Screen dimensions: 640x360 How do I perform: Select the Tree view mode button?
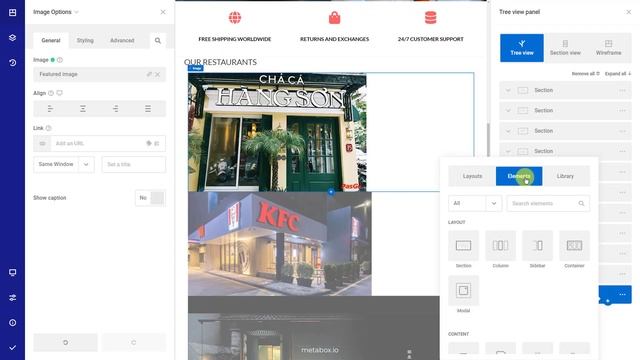[522, 48]
